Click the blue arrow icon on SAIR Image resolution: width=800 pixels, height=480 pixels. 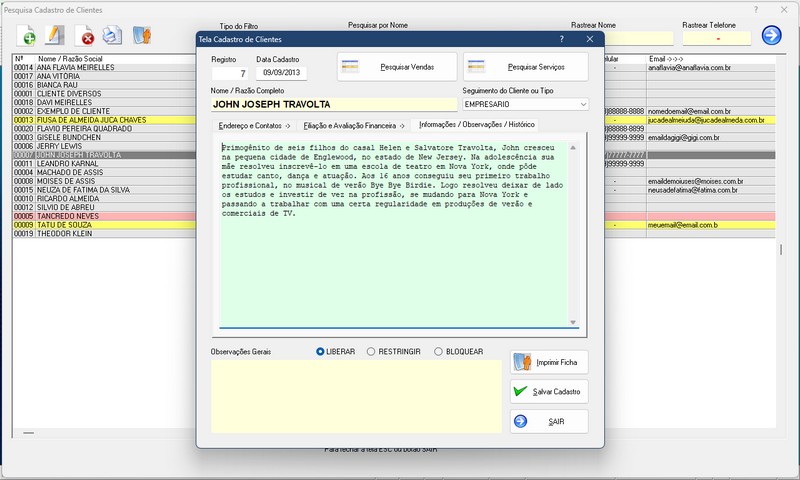click(x=520, y=421)
